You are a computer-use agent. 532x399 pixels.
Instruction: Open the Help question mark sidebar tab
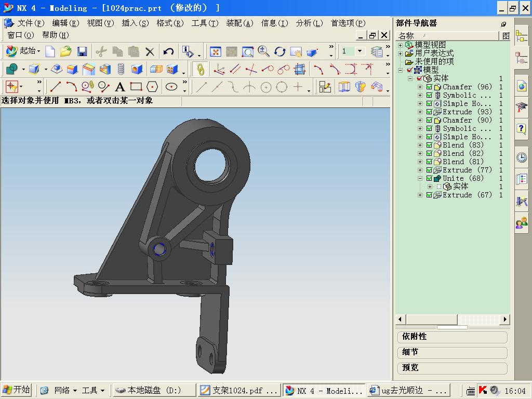(x=522, y=129)
